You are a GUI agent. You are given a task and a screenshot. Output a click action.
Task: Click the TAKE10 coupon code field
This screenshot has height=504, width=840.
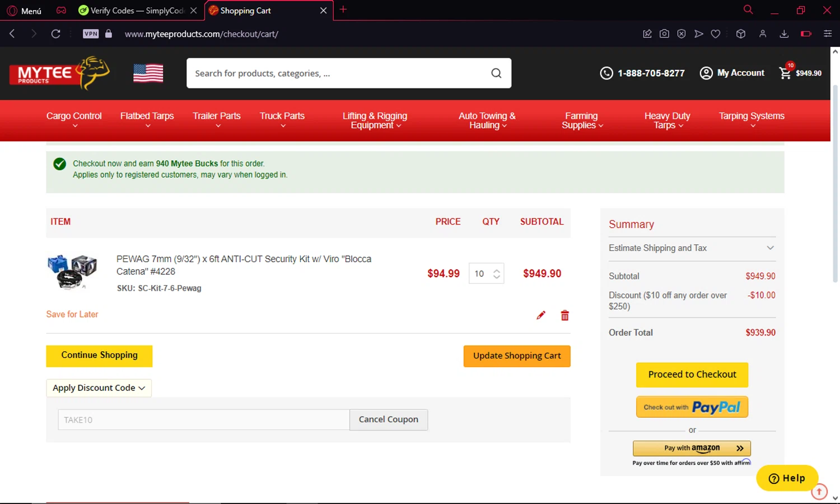[x=204, y=420]
